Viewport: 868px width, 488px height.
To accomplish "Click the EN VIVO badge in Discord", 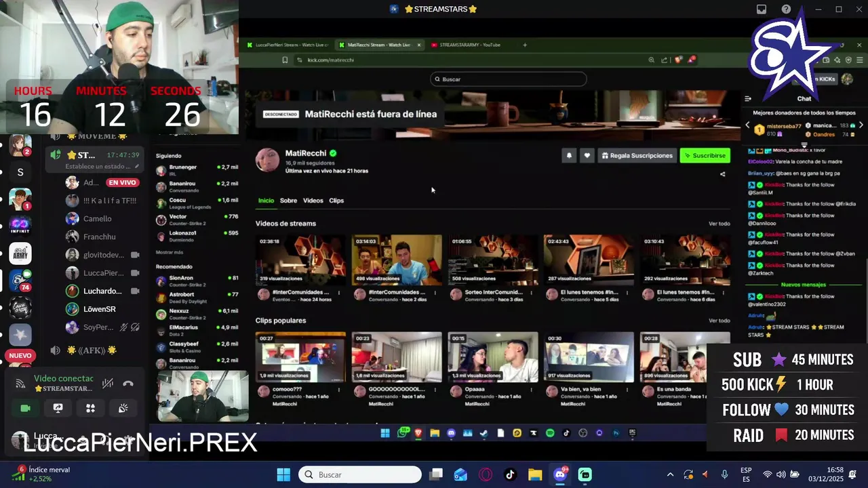I will (x=123, y=182).
